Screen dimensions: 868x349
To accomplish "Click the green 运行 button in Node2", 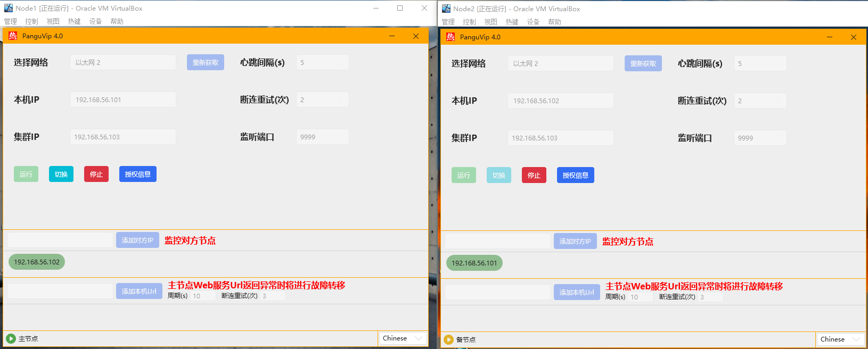I will pyautogui.click(x=464, y=175).
